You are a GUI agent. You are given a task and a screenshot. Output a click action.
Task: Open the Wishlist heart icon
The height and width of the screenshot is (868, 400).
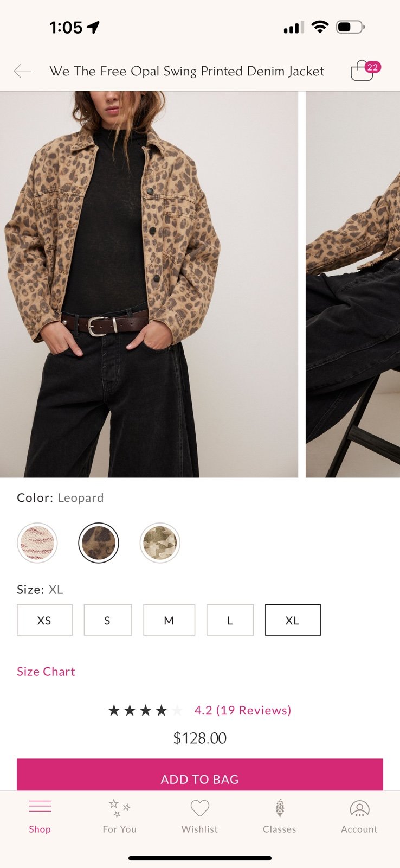(x=199, y=808)
